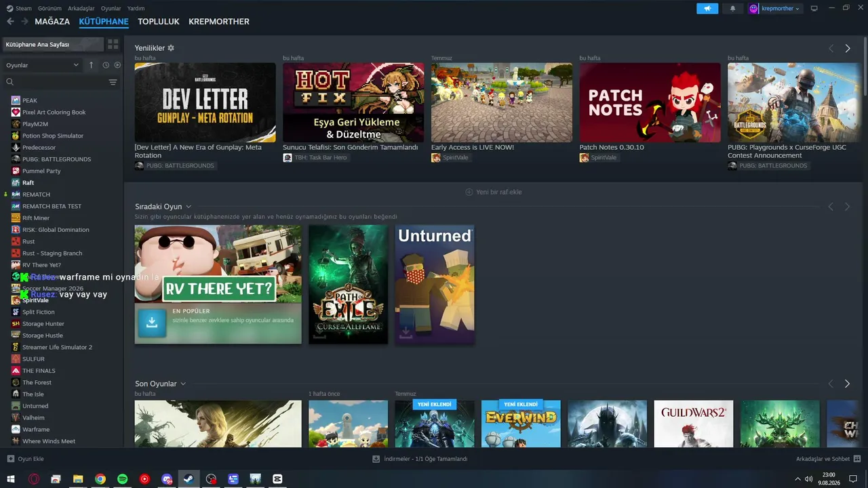Click Kütüphane Ana Sayfası button
Screen dimensions: 868x488
coord(53,44)
